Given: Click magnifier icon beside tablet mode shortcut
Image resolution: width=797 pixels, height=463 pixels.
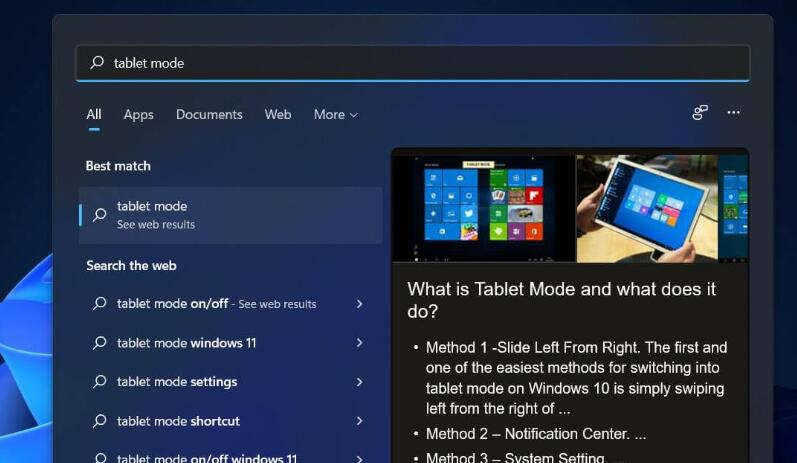Looking at the screenshot, I should [x=100, y=421].
